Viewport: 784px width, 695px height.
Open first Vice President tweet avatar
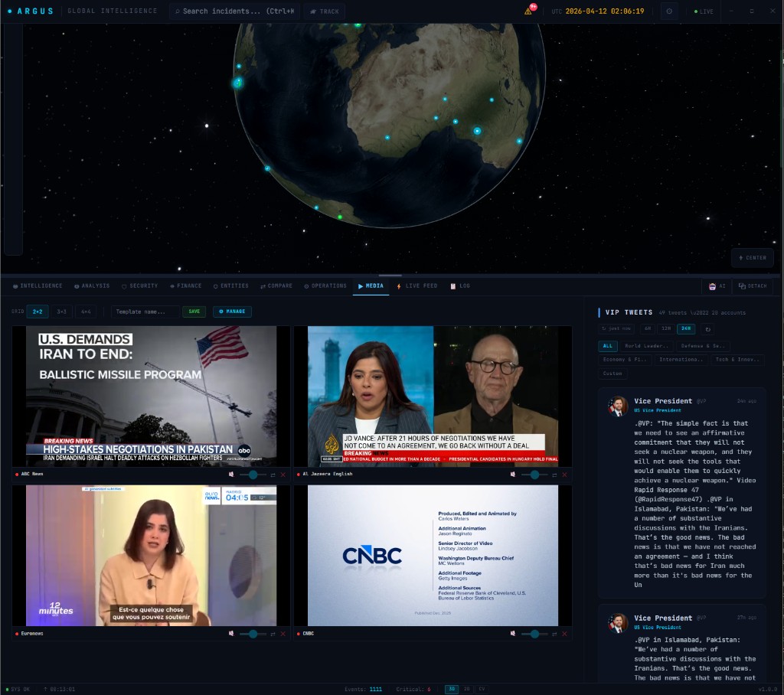click(x=618, y=406)
